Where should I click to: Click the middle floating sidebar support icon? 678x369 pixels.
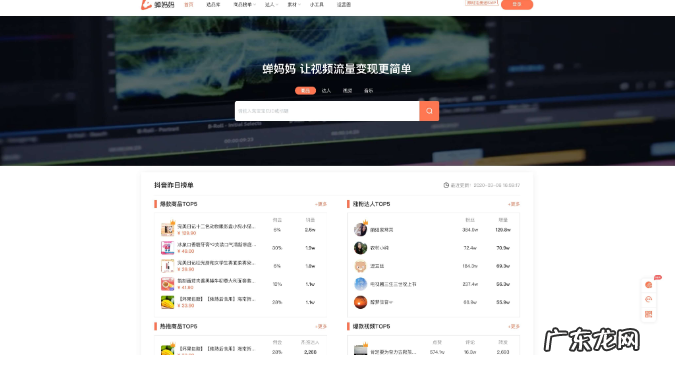coord(649,299)
